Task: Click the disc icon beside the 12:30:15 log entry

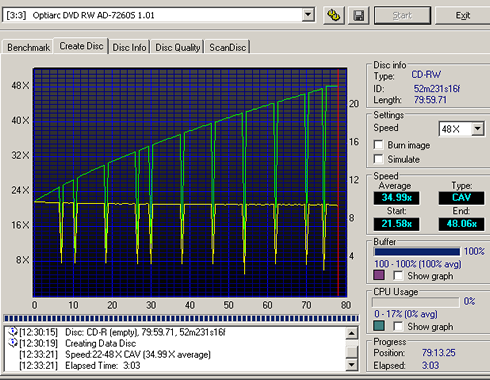Action: [x=13, y=332]
